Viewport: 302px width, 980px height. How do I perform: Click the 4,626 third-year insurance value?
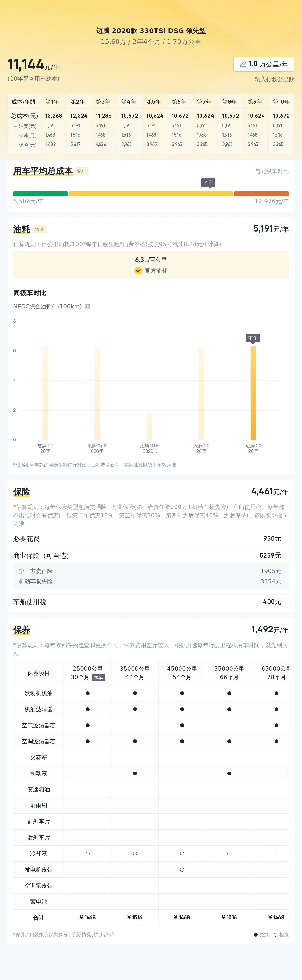coord(101,145)
